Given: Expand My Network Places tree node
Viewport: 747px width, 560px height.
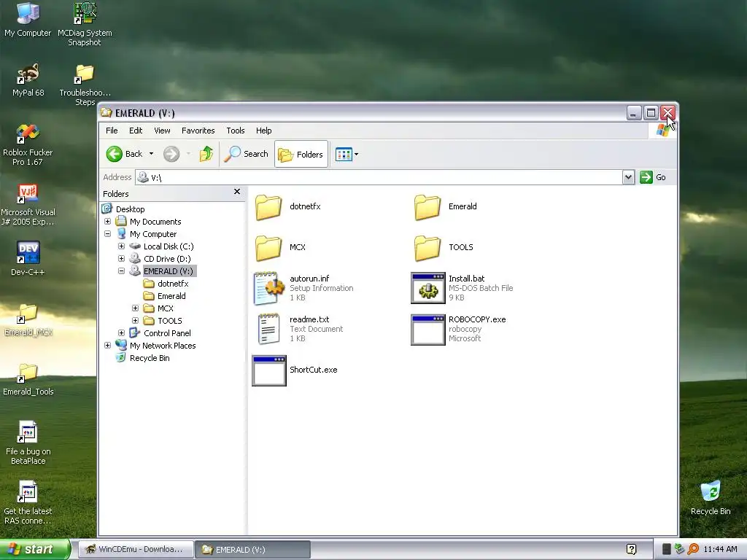Looking at the screenshot, I should 108,345.
